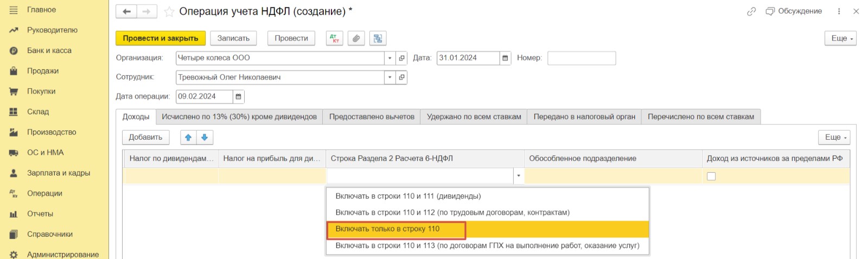Click the paperclip attached files icon
868x259 pixels.
(x=356, y=38)
